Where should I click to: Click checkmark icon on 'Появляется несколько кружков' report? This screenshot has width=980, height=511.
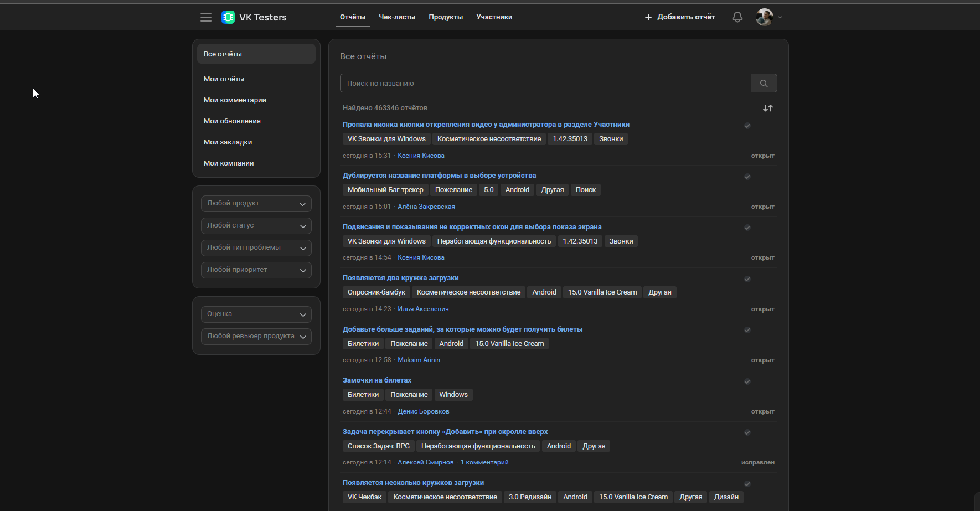tap(747, 484)
